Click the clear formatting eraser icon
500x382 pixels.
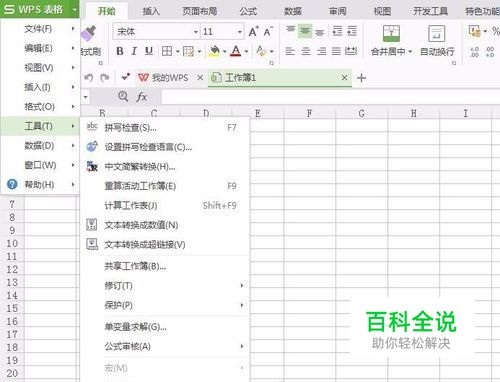tap(261, 51)
